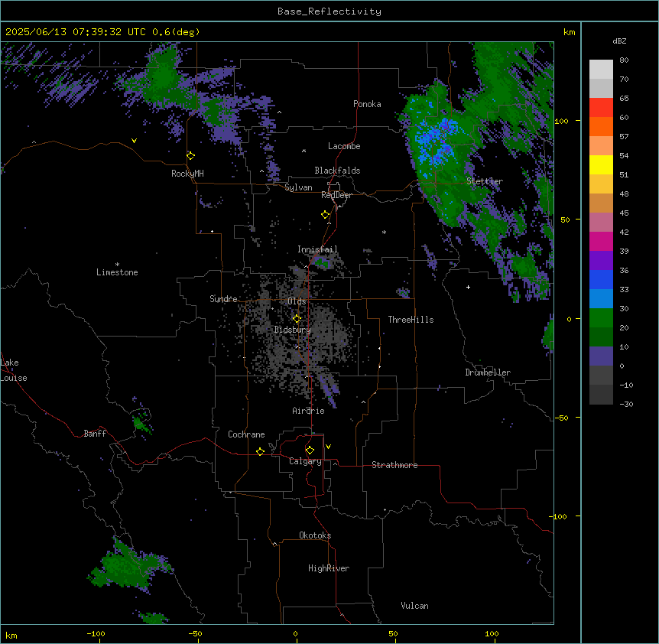659x644 pixels.
Task: Click the yellow V marker east of Calgary
Action: pos(328,447)
